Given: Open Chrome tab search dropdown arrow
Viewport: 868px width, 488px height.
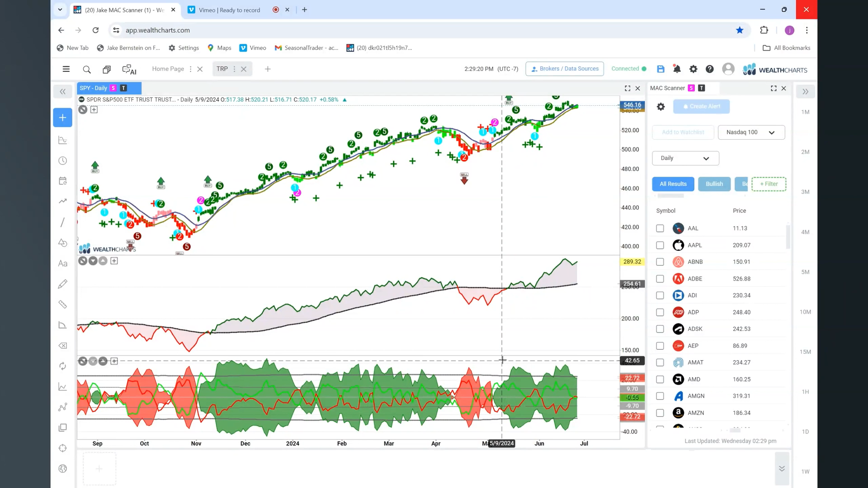Looking at the screenshot, I should coord(60,9).
